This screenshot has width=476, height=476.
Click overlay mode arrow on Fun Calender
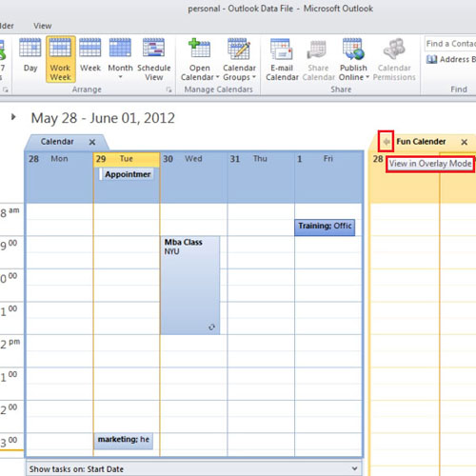click(x=386, y=142)
